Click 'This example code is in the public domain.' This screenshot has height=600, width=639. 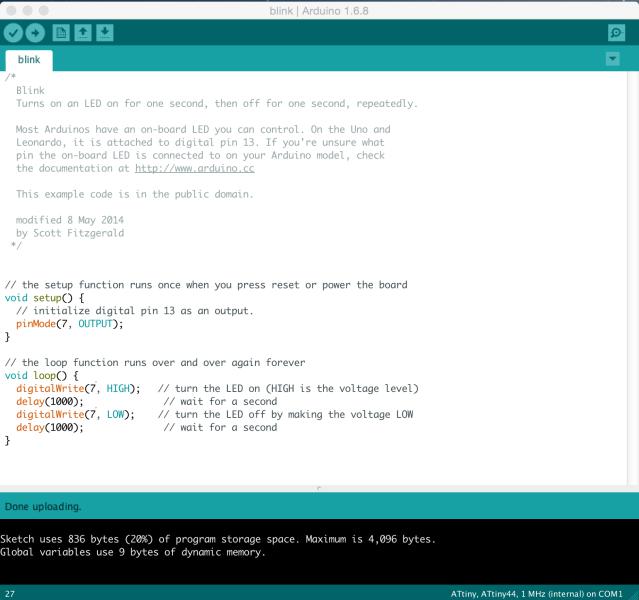134,194
